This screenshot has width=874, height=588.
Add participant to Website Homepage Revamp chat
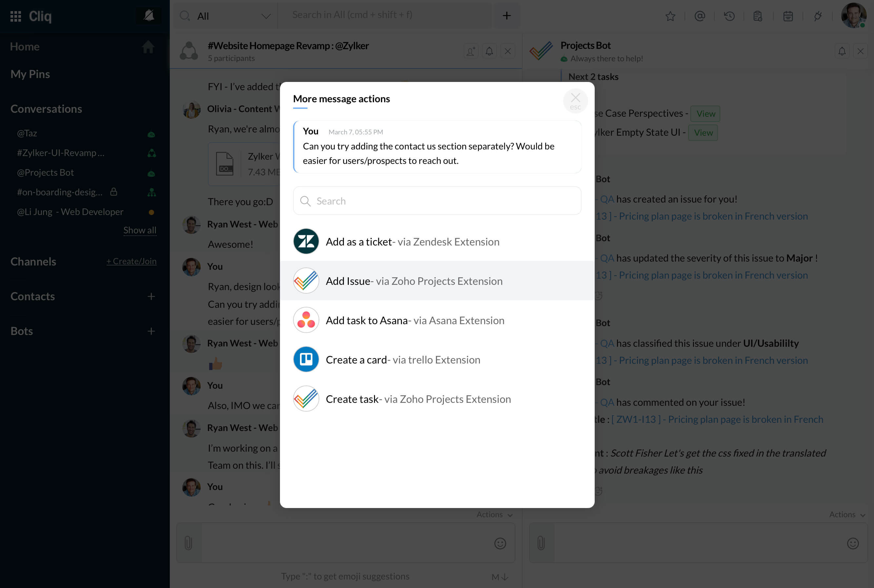[471, 51]
